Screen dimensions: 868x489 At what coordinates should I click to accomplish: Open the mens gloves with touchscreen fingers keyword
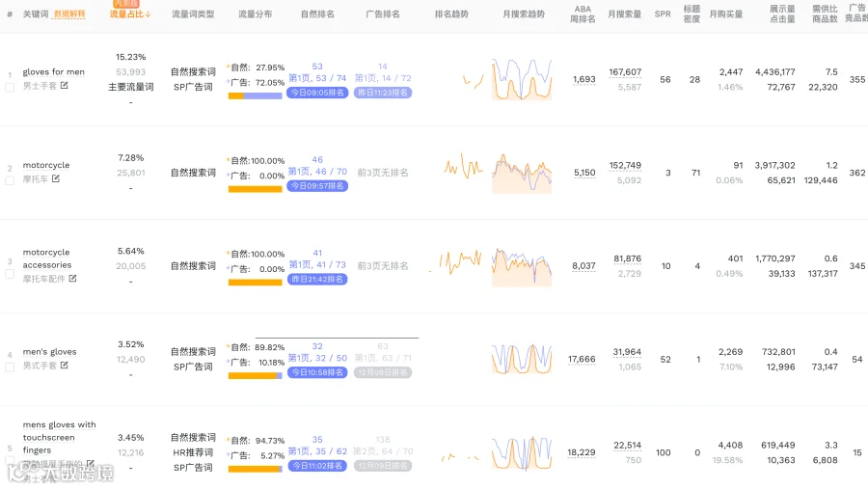click(59, 438)
